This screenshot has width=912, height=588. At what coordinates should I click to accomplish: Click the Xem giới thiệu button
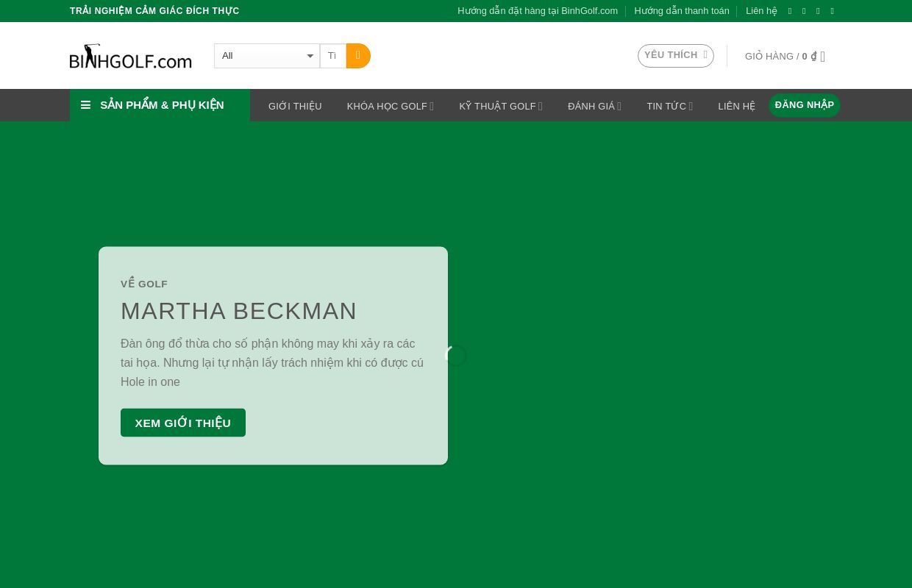tap(183, 423)
